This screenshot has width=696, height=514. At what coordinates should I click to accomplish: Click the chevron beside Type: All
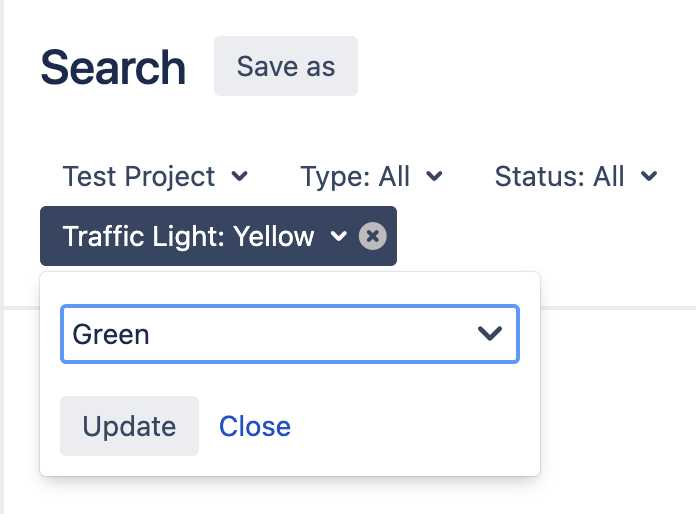(x=434, y=177)
